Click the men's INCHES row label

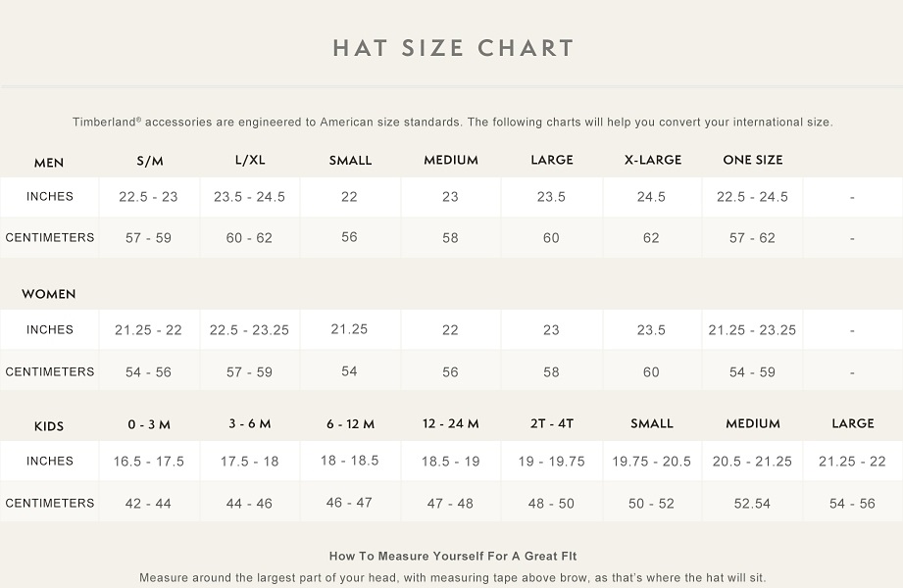pos(50,197)
